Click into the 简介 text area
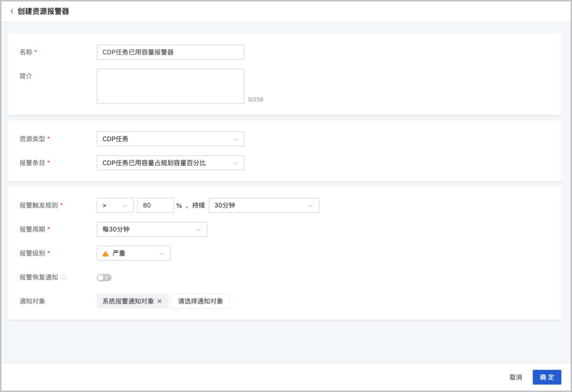 point(170,86)
